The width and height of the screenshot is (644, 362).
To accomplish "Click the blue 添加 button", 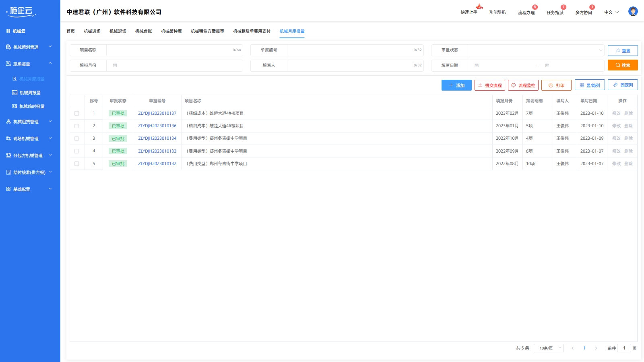I will click(456, 85).
